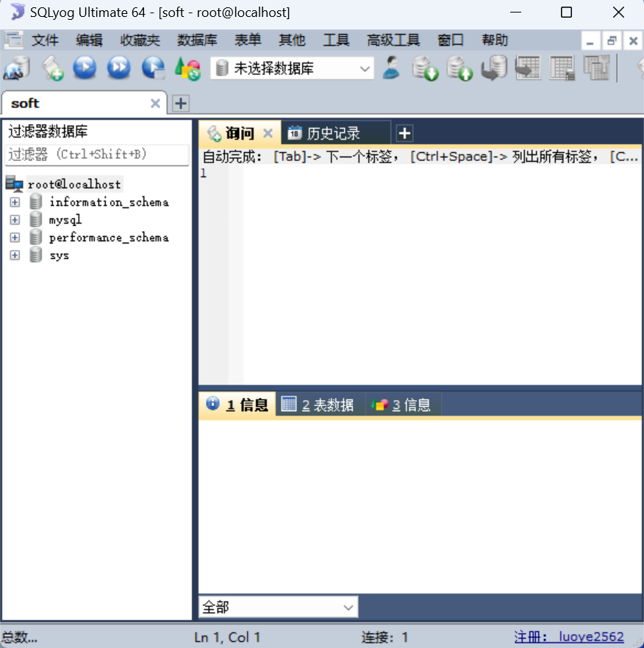Select performance_schema in the object tree
The image size is (644, 648).
pyautogui.click(x=108, y=238)
